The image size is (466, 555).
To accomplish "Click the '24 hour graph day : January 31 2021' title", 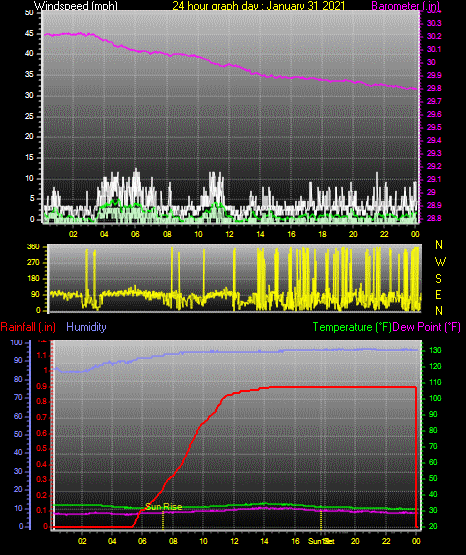I will click(x=258, y=5).
